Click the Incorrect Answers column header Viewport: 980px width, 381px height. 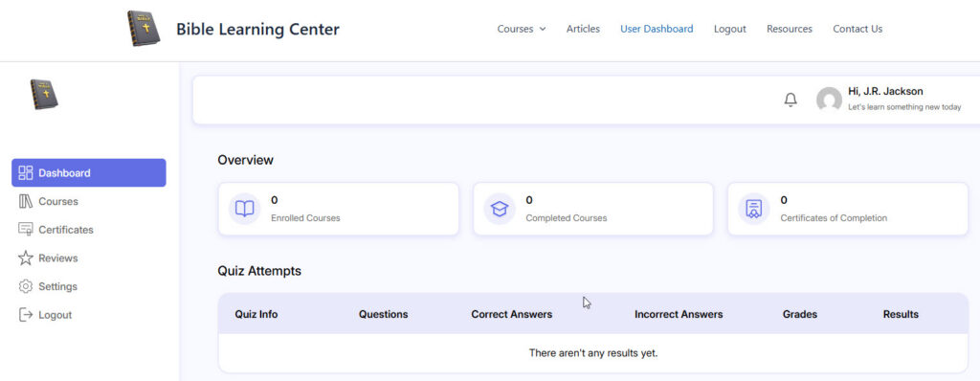(x=679, y=314)
